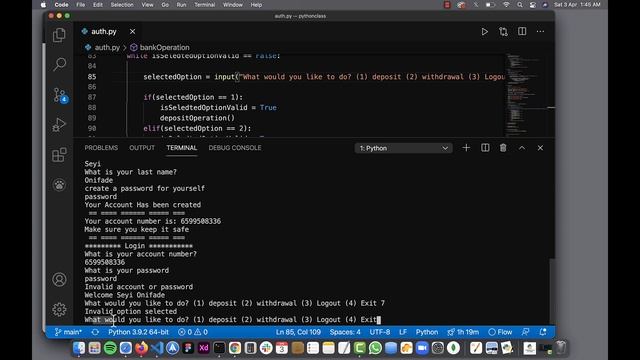Click the main* git branch in status bar

(68, 332)
